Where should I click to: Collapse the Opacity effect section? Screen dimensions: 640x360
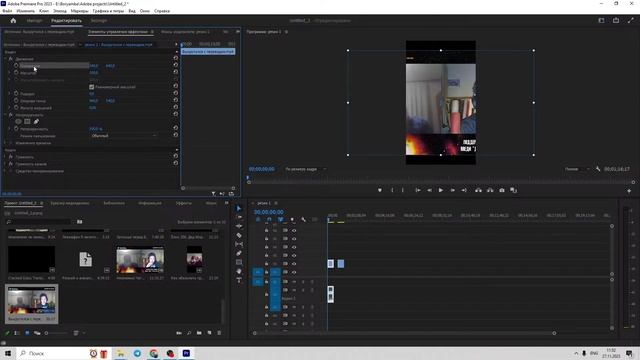(6, 115)
